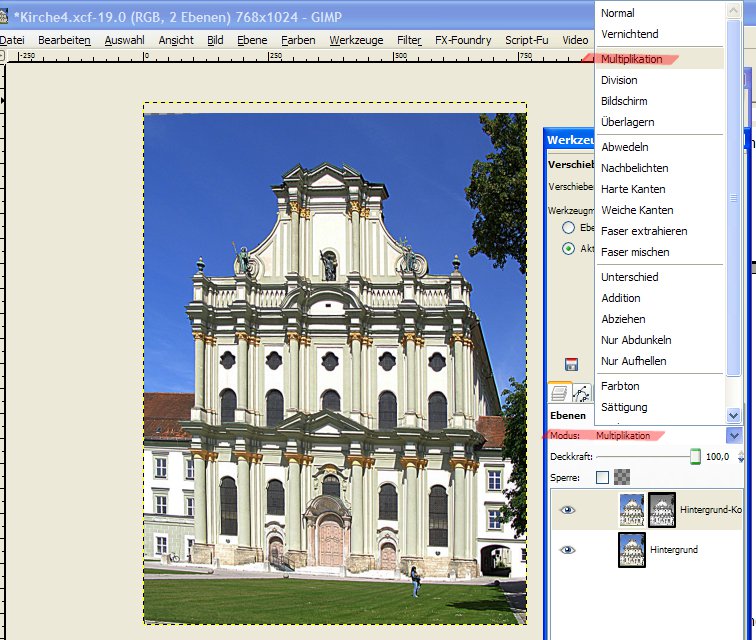Choose Addition blend mode
This screenshot has width=756, height=640.
[x=621, y=298]
